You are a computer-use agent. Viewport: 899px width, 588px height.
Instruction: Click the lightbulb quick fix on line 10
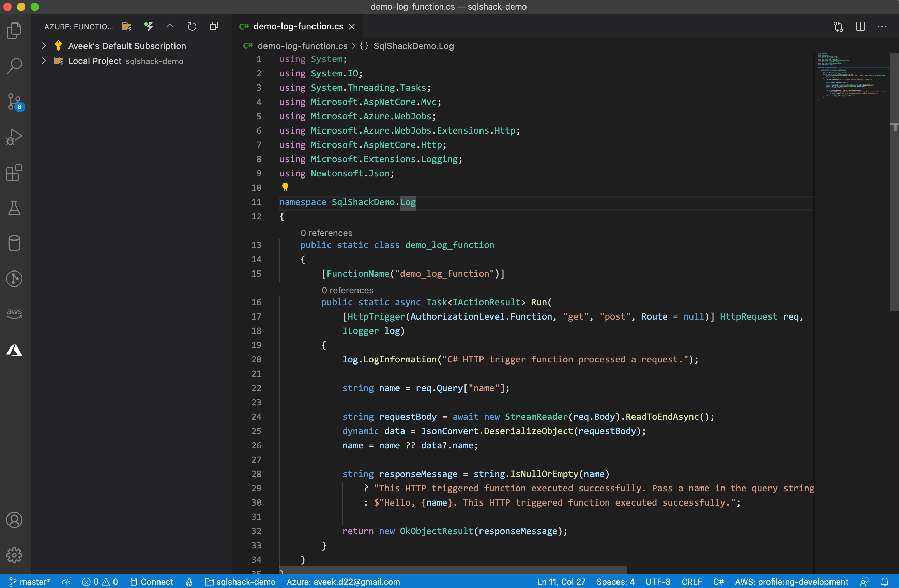click(285, 187)
